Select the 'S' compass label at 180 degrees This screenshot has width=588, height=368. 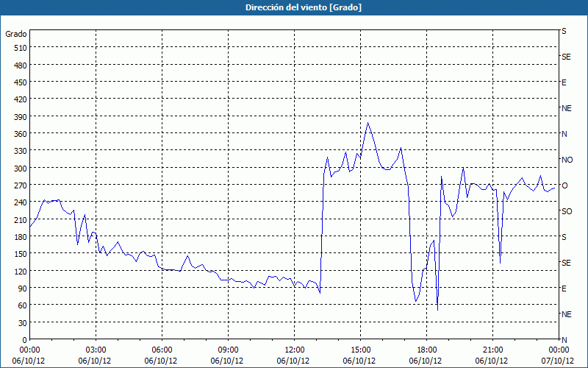(x=564, y=237)
